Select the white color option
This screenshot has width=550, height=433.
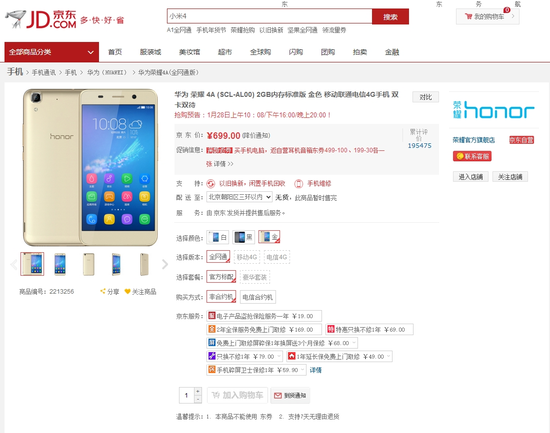click(218, 238)
